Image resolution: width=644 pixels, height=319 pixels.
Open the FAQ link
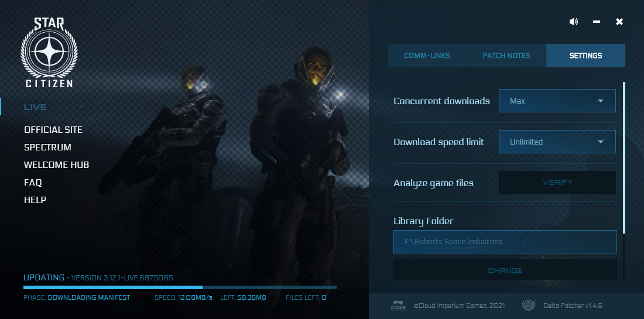click(x=33, y=183)
